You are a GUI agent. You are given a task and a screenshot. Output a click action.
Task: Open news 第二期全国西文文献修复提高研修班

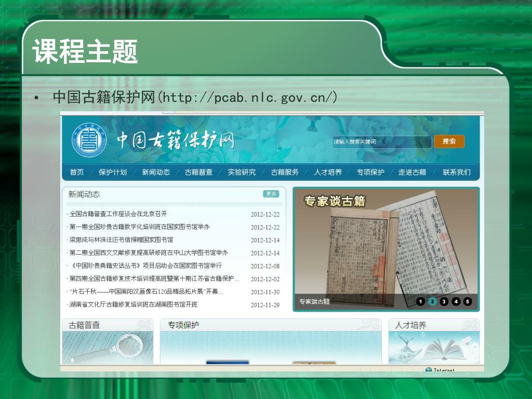click(x=149, y=252)
